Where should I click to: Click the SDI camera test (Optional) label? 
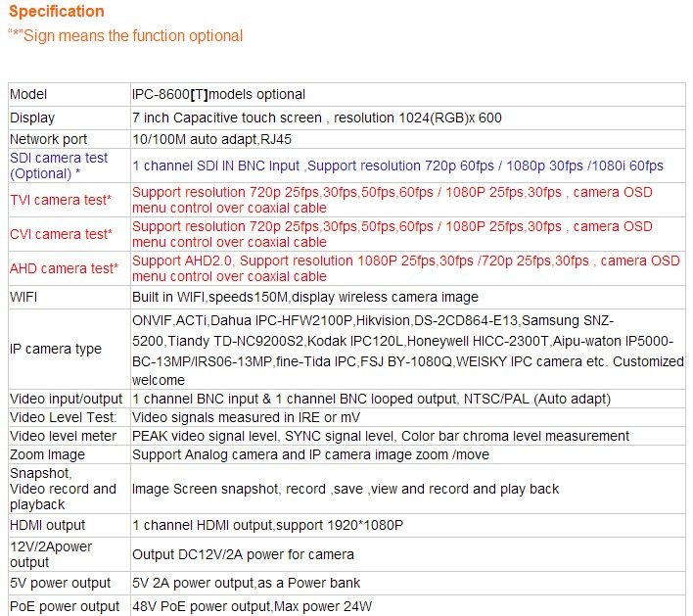pyautogui.click(x=59, y=166)
